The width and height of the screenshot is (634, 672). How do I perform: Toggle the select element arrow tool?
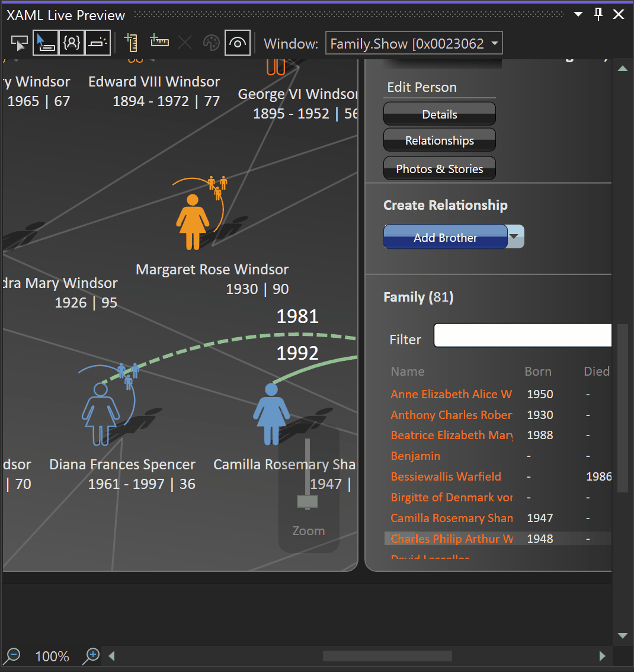coord(46,43)
